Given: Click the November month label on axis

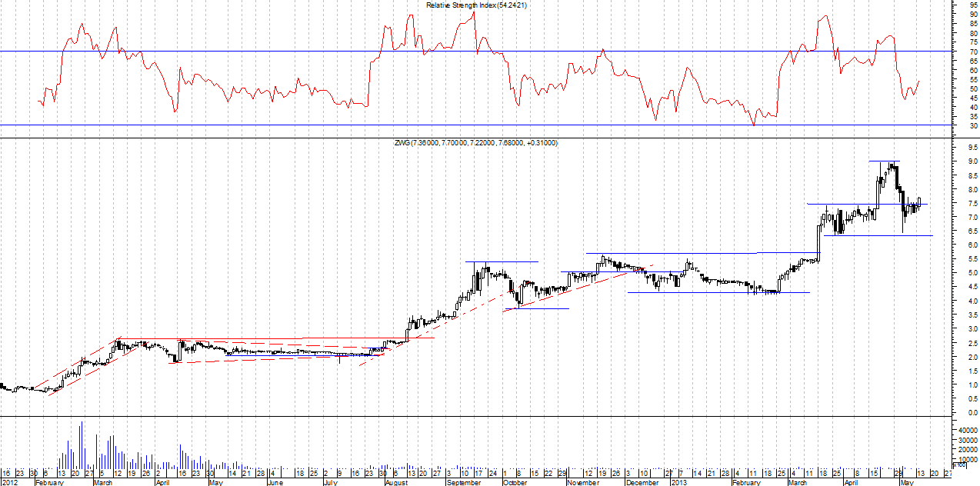Looking at the screenshot, I should [582, 482].
